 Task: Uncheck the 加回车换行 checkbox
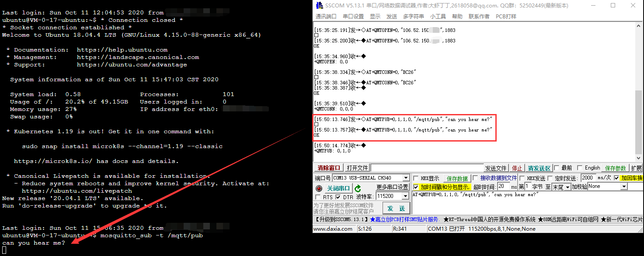click(616, 178)
